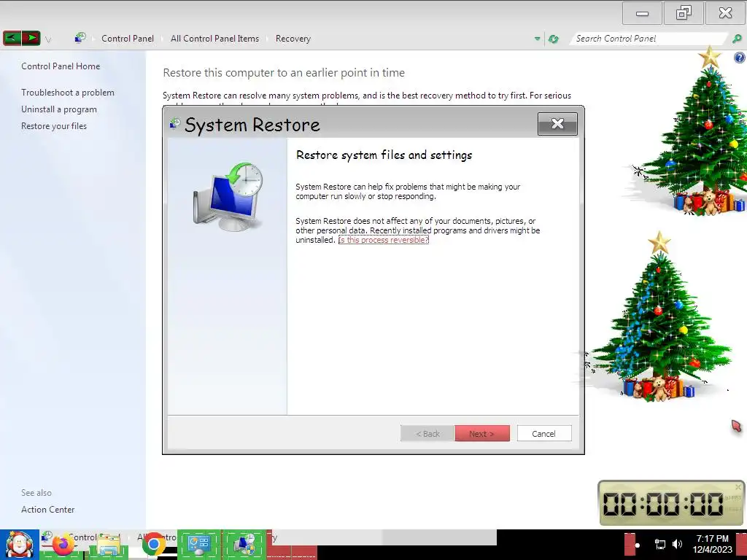Open File Explorer from the taskbar
The height and width of the screenshot is (560, 747).
click(108, 545)
